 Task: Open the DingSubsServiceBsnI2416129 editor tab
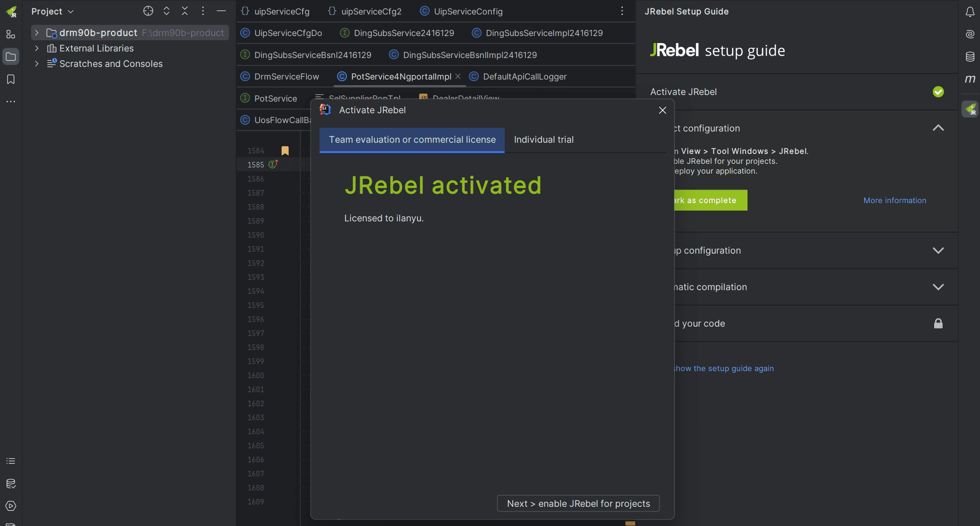pyautogui.click(x=306, y=55)
